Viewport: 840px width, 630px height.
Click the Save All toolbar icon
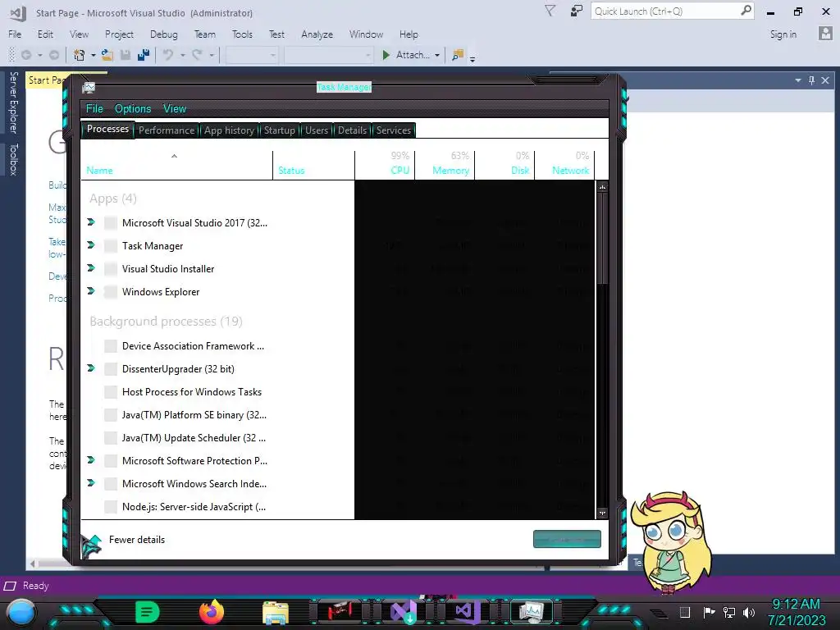tap(144, 55)
